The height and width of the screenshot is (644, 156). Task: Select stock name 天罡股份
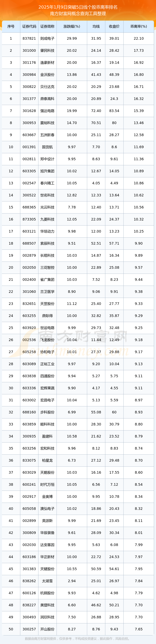pyautogui.click(x=47, y=304)
